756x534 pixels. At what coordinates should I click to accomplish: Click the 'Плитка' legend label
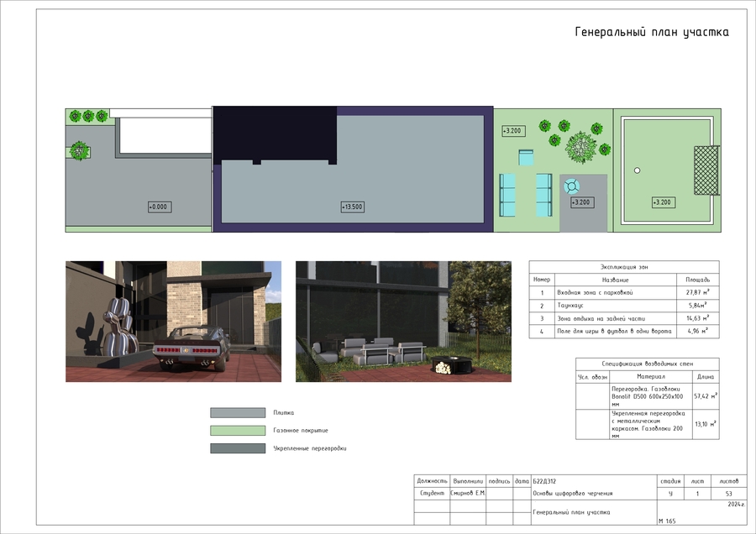[284, 412]
